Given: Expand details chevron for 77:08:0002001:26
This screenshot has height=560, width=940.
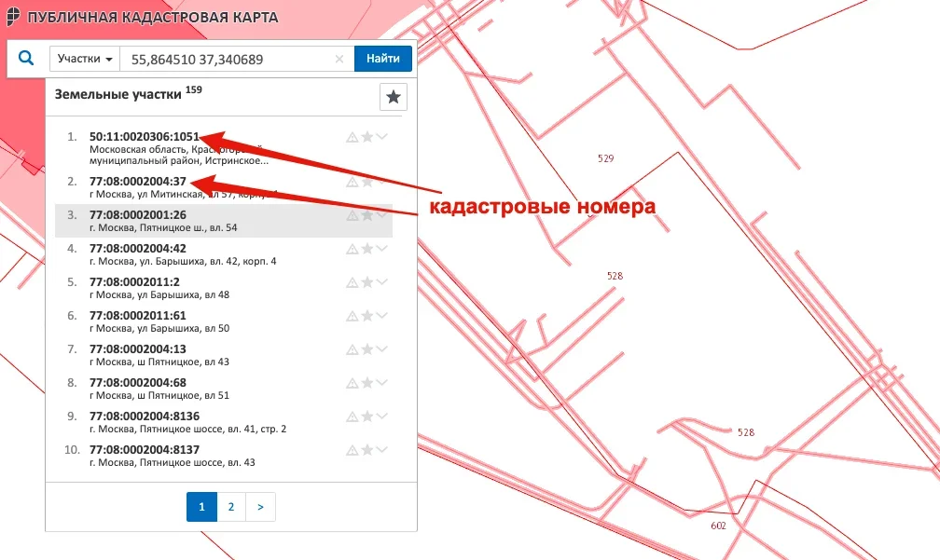Looking at the screenshot, I should tap(382, 215).
